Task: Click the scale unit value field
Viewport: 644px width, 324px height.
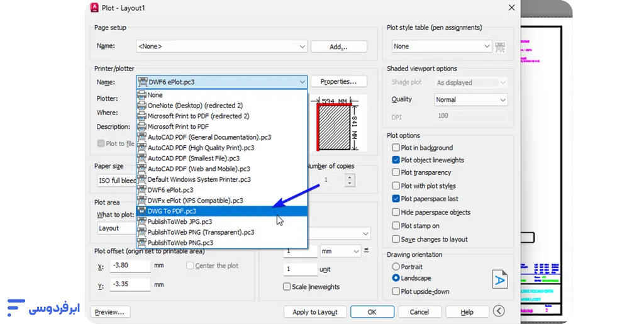Action: [x=300, y=269]
